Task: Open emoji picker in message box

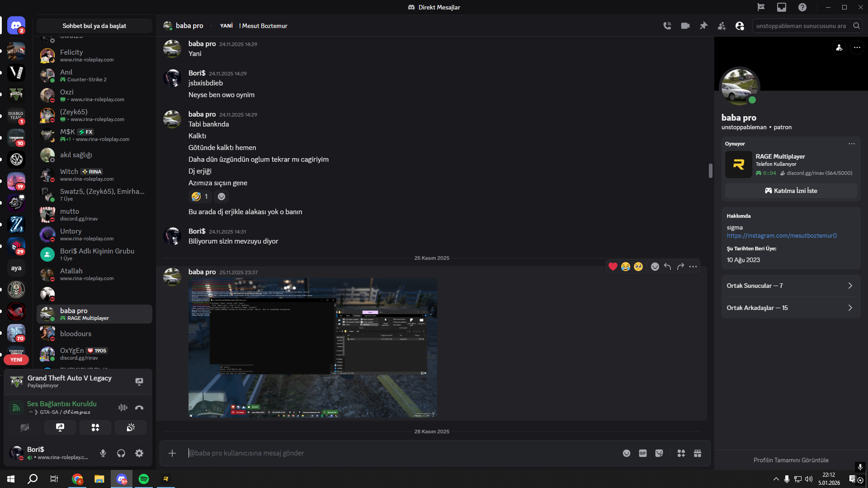Action: coord(627,453)
